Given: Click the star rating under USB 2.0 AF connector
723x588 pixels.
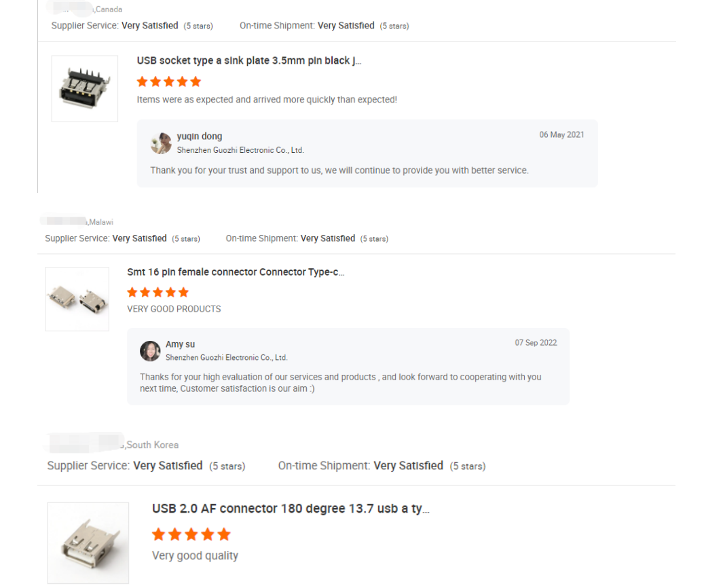Looking at the screenshot, I should (x=191, y=534).
